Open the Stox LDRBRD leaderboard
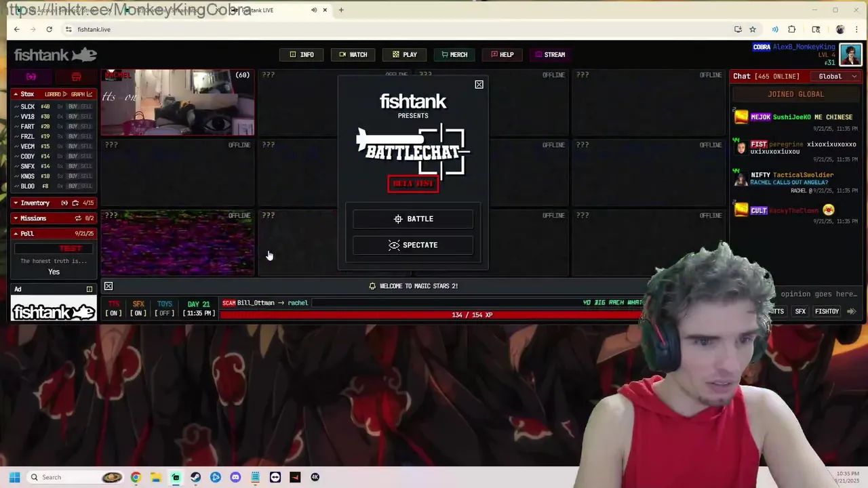This screenshot has height=488, width=868. point(56,94)
